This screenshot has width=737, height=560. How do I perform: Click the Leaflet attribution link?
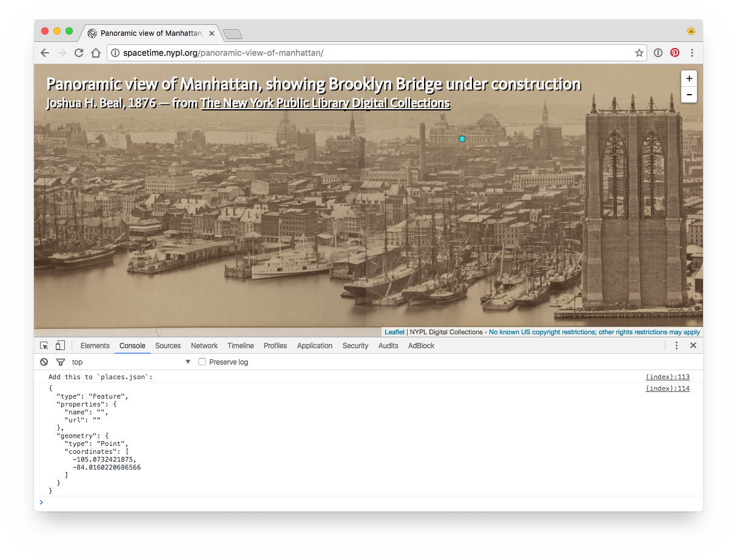point(394,332)
